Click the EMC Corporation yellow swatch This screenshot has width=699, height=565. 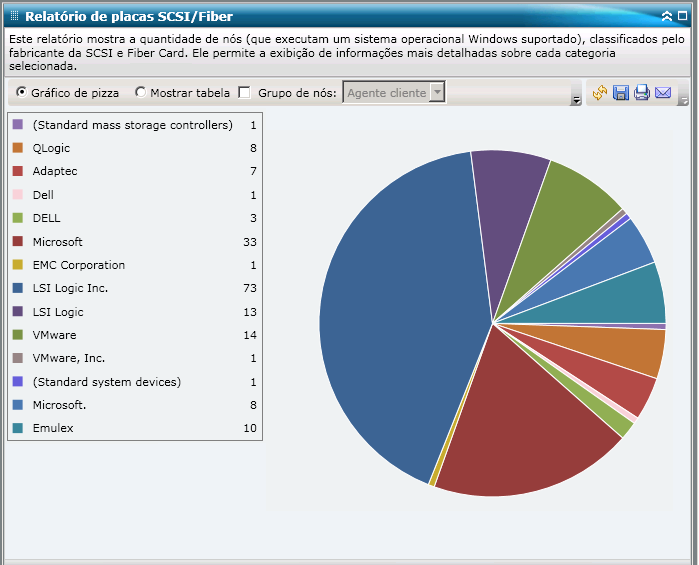pos(17,264)
